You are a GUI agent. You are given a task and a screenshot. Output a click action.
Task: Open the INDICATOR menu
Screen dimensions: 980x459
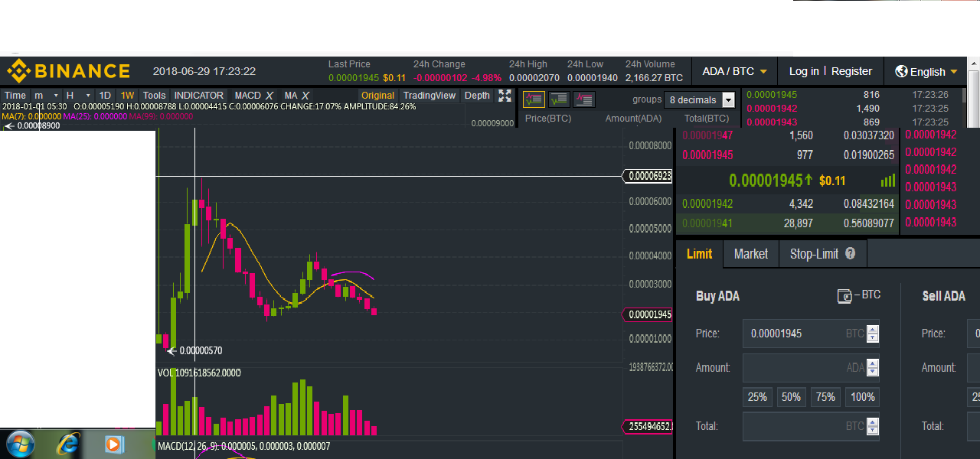tap(199, 96)
